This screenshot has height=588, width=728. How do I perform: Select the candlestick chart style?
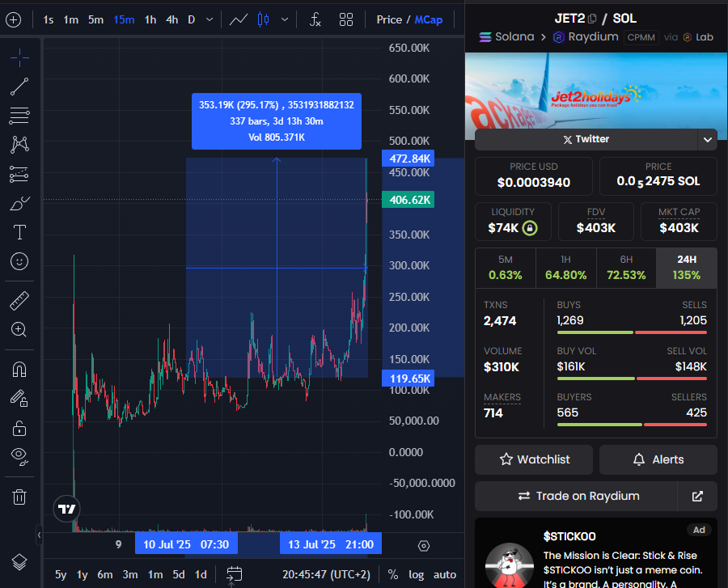263,20
